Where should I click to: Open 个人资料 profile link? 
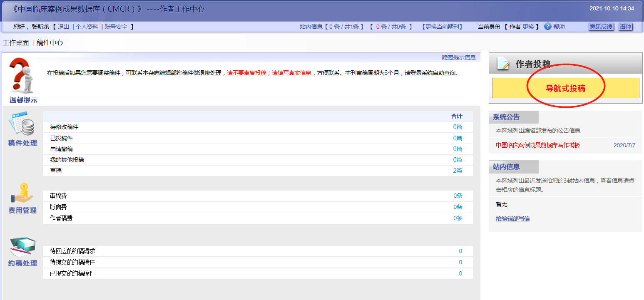(87, 27)
